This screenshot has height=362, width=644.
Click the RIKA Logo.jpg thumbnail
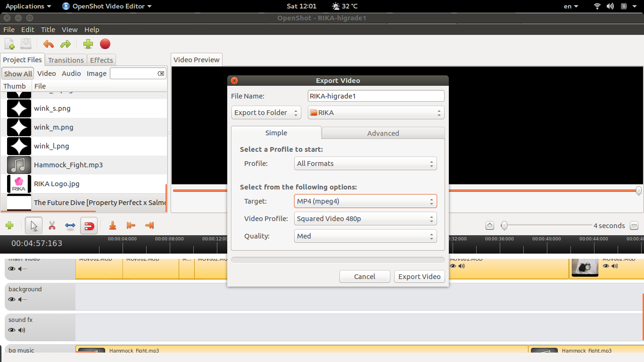[19, 184]
